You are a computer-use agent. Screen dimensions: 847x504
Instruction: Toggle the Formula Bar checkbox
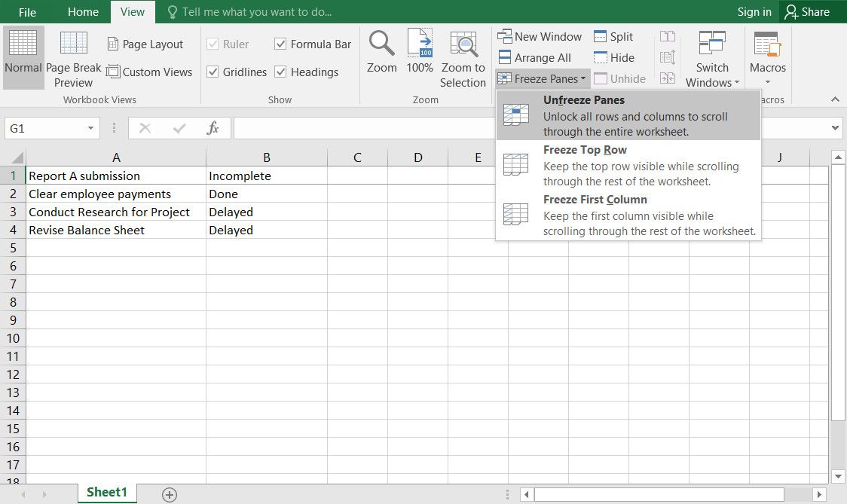click(x=280, y=44)
